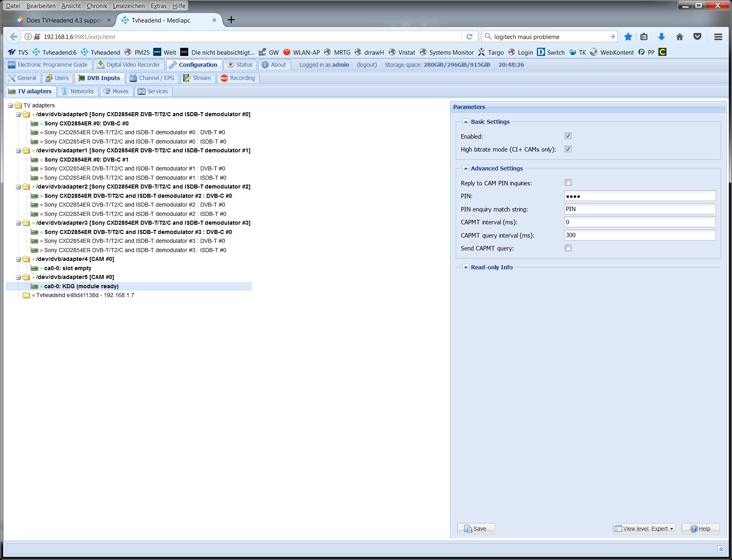732x560 pixels.
Task: Open a new browser tab
Action: click(231, 20)
